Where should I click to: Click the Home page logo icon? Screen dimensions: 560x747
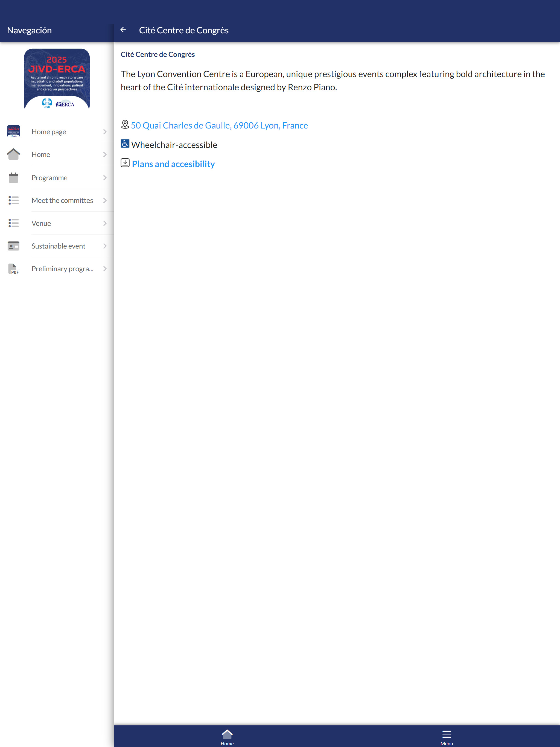(13, 131)
